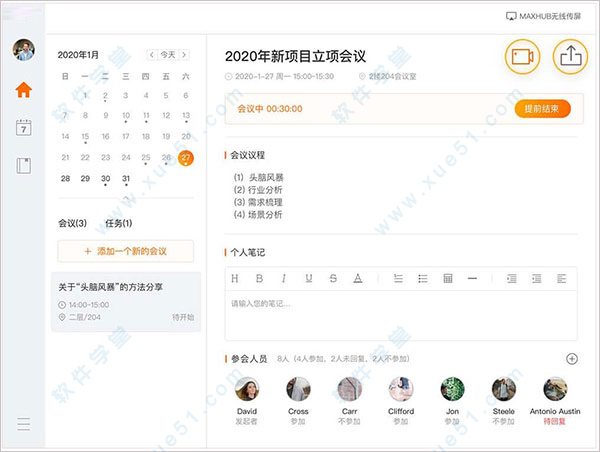The image size is (600, 452).
Task: Click the 待开始 status on meeting card
Action: 183,317
